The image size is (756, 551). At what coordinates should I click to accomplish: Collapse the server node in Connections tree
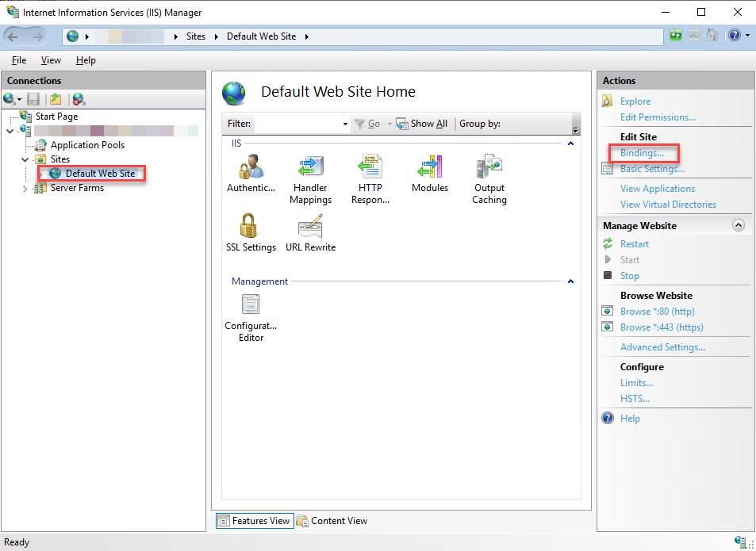coord(10,131)
